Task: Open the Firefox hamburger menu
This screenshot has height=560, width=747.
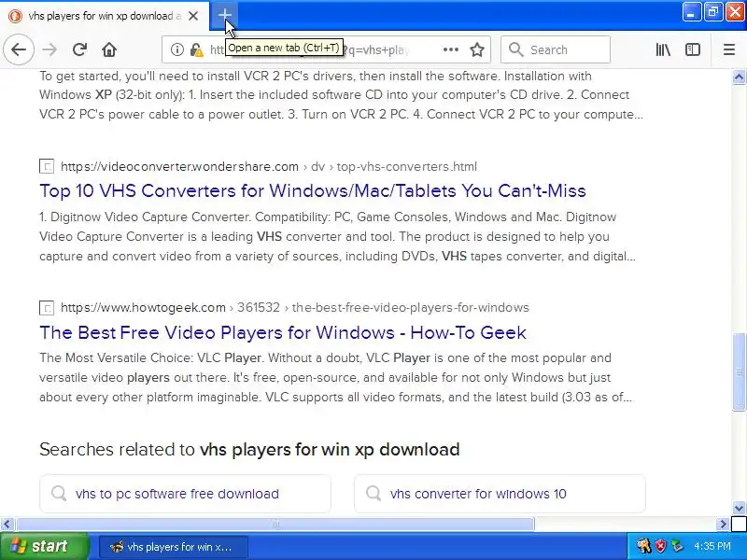Action: pos(729,49)
